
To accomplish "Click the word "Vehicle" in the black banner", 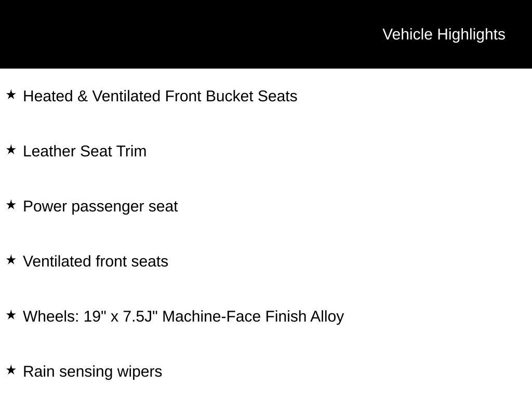I will point(407,34).
